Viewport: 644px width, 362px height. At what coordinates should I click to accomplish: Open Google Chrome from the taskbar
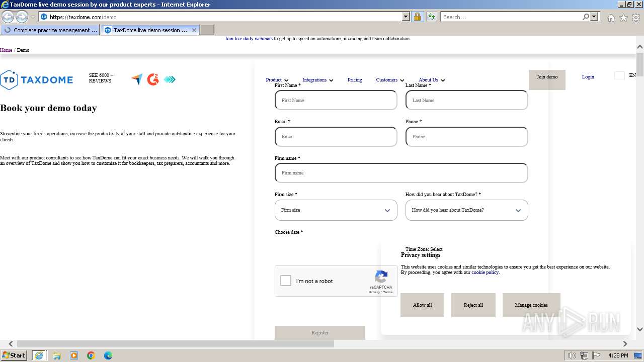(91, 355)
